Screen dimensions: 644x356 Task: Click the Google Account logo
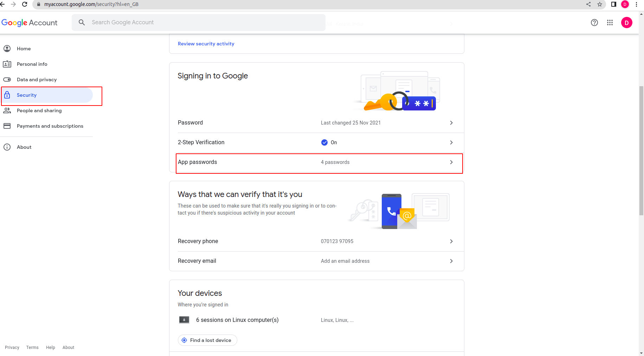pos(30,23)
